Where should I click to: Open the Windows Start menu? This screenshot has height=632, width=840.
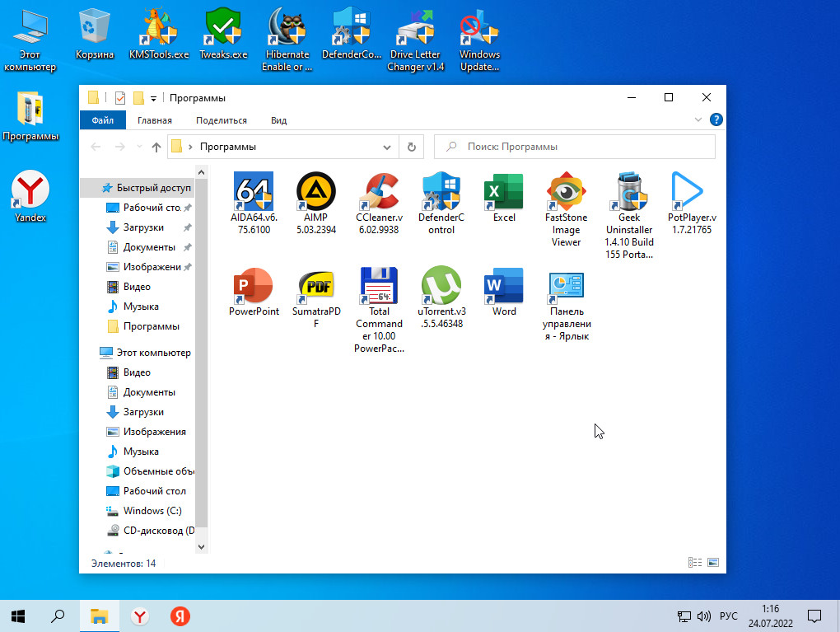pos(18,616)
